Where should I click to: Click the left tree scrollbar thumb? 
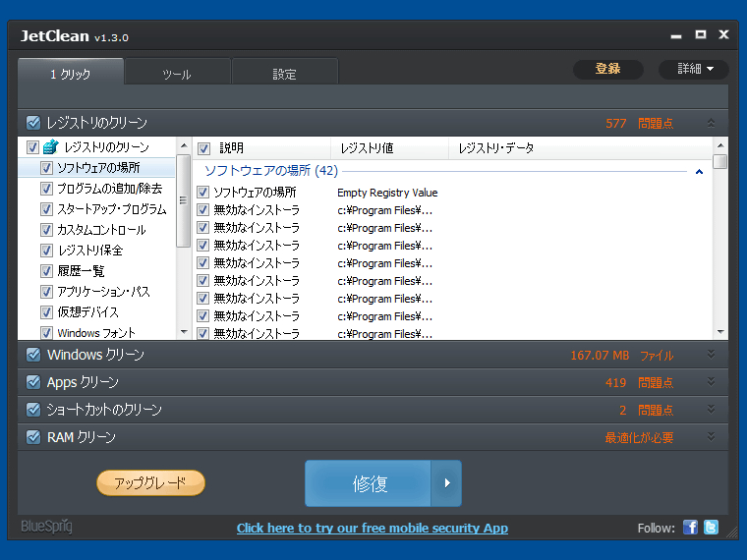pyautogui.click(x=184, y=200)
